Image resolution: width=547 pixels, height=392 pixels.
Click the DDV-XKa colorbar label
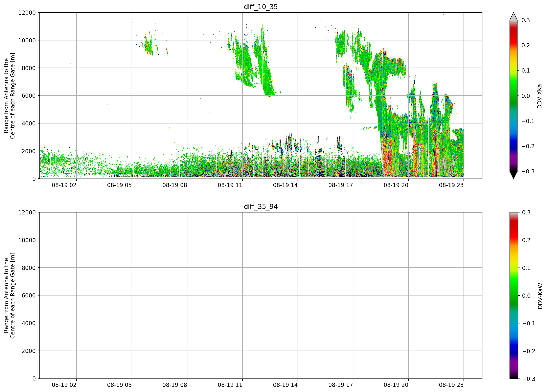click(539, 96)
